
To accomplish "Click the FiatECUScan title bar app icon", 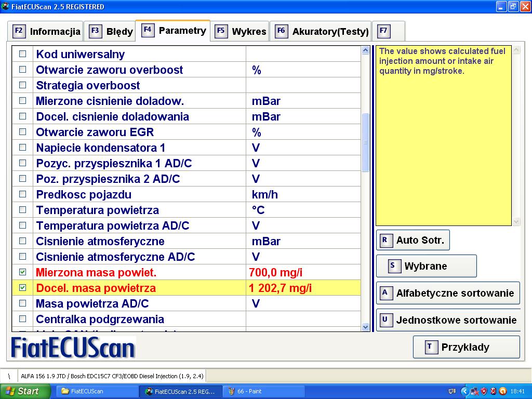I will tap(5, 6).
